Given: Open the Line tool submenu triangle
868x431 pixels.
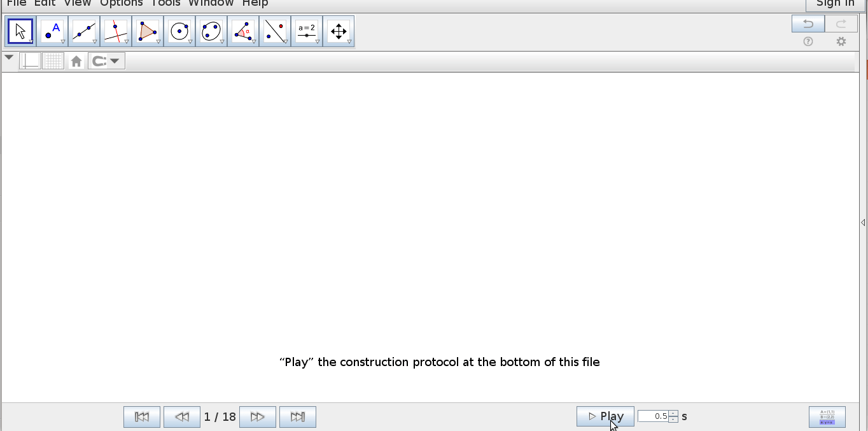Looking at the screenshot, I should coord(95,42).
